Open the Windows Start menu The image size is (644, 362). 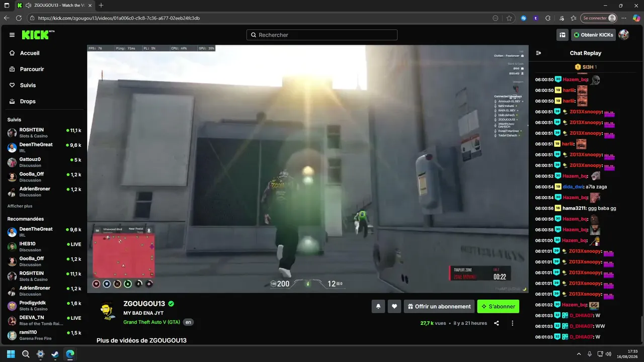[x=11, y=354]
